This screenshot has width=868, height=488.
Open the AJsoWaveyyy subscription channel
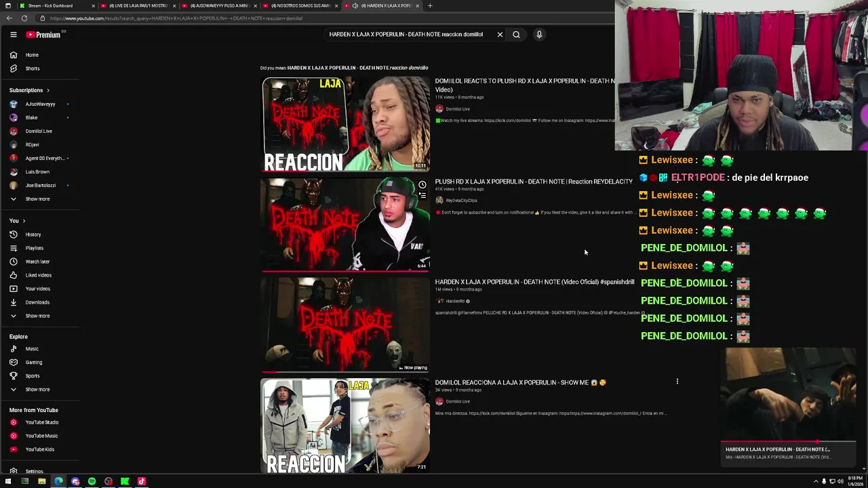tap(40, 104)
